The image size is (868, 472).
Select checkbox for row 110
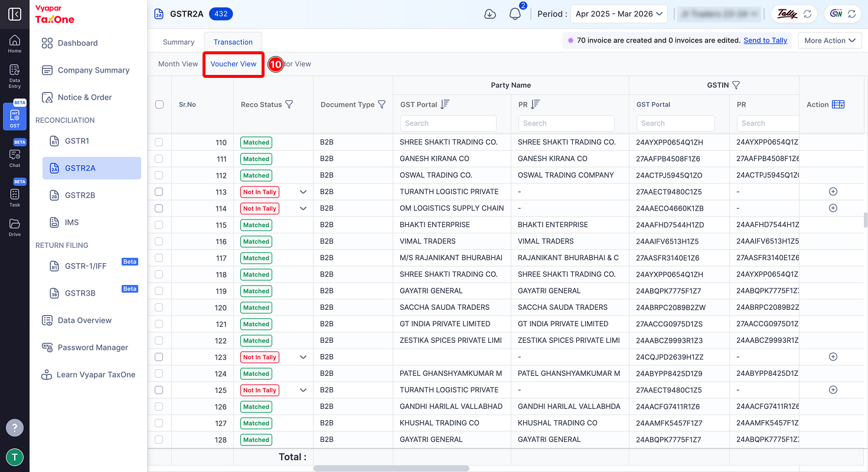pyautogui.click(x=159, y=142)
